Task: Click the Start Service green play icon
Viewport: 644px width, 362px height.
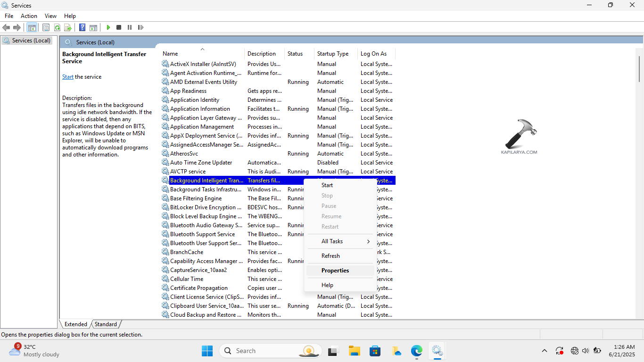Action: click(108, 27)
